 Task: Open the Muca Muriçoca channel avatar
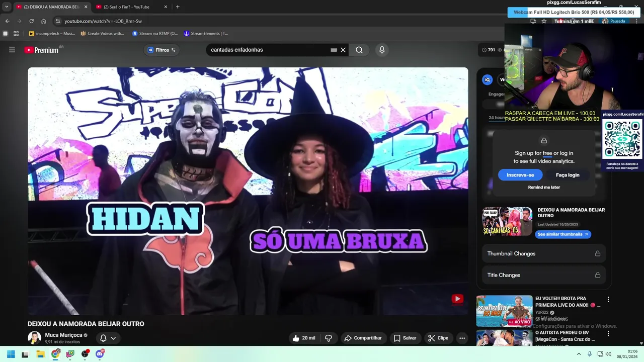click(34, 338)
